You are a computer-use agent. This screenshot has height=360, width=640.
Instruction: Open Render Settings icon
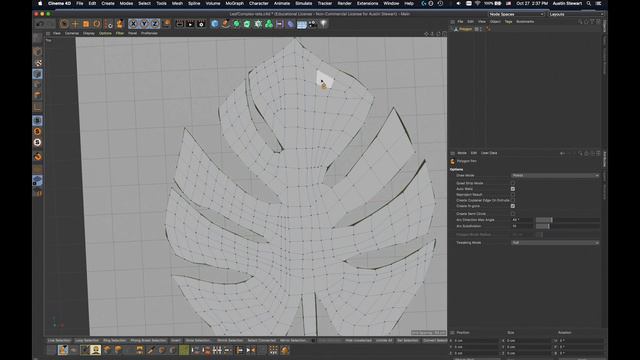pos(201,24)
